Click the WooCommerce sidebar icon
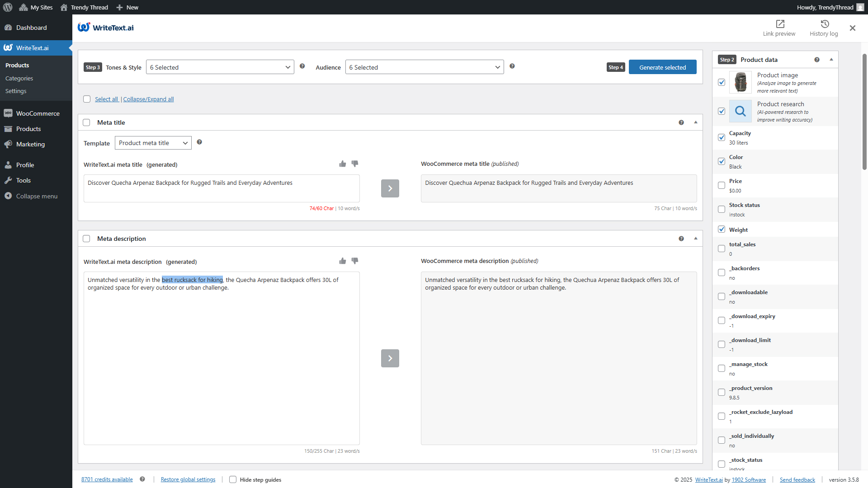This screenshot has width=868, height=488. click(8, 113)
